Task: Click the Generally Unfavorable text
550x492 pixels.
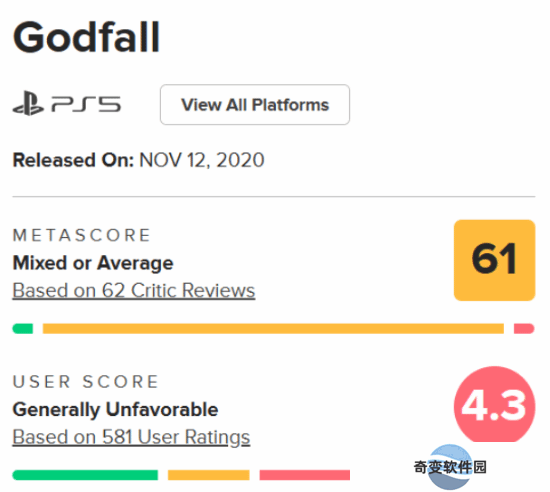Action: coord(115,410)
